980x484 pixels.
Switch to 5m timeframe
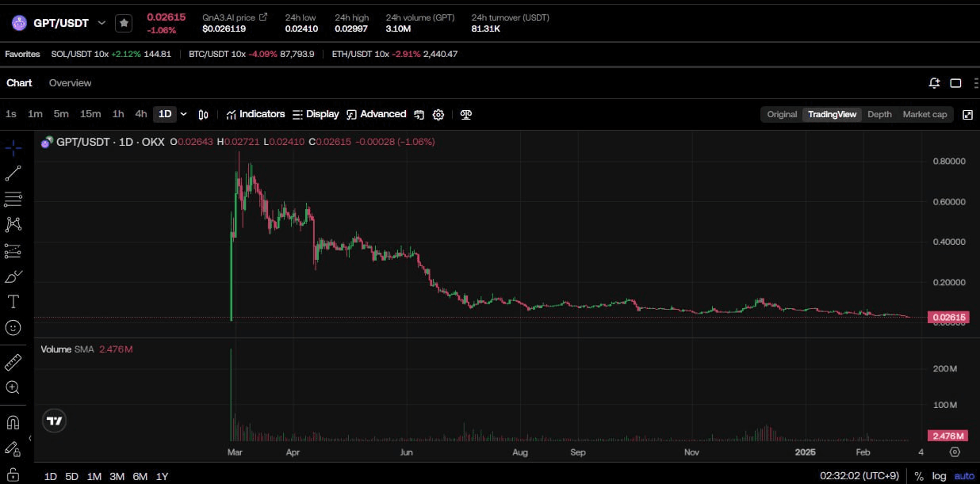click(61, 114)
